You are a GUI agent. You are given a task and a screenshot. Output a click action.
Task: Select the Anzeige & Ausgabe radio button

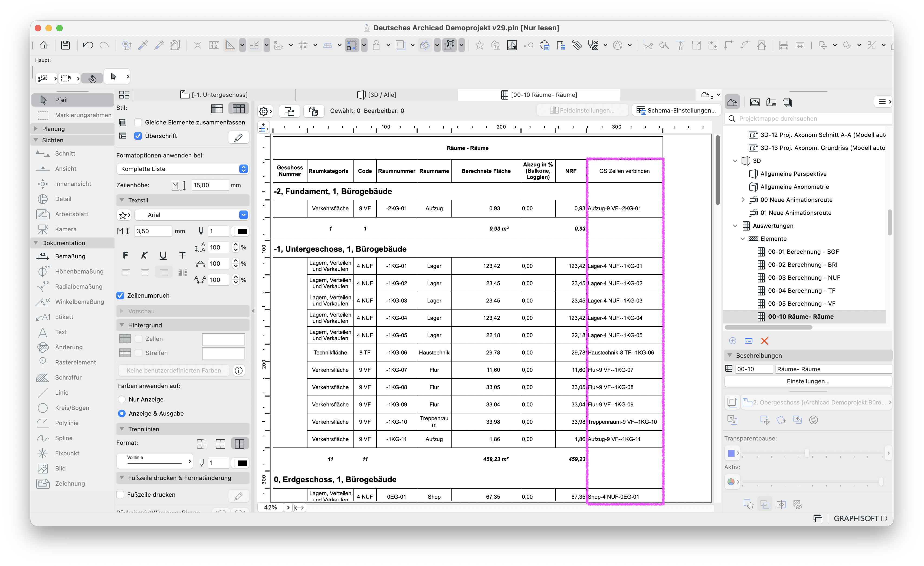[x=122, y=413]
